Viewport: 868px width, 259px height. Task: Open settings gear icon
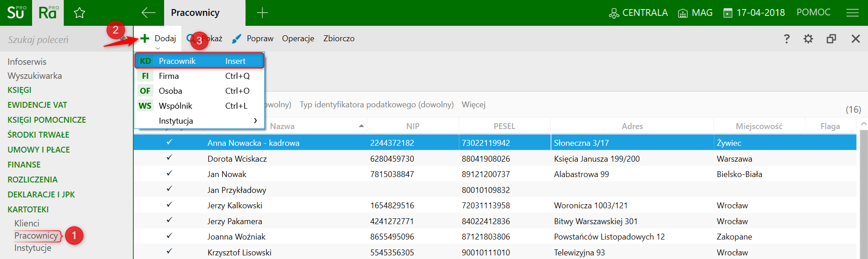808,38
